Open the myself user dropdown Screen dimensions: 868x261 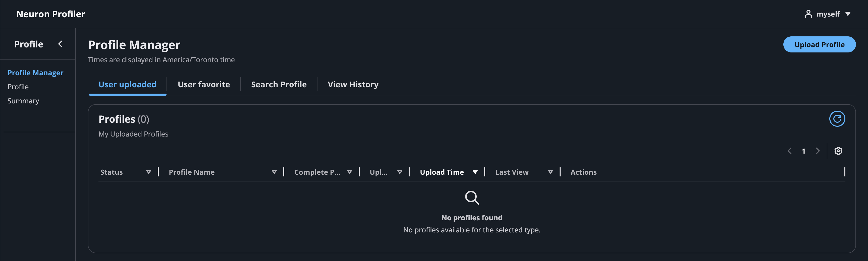[x=848, y=14]
